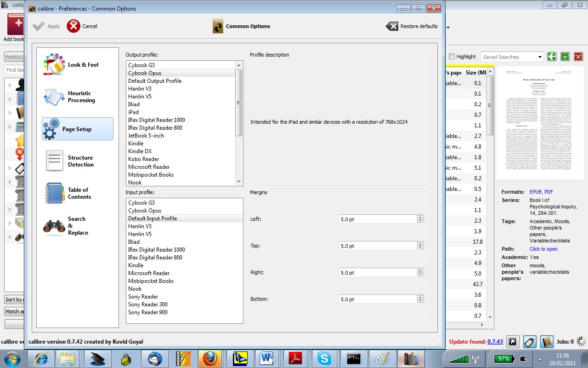The image size is (588, 368).
Task: Expand the blue notebook category in tag browser
Action: 10,99
